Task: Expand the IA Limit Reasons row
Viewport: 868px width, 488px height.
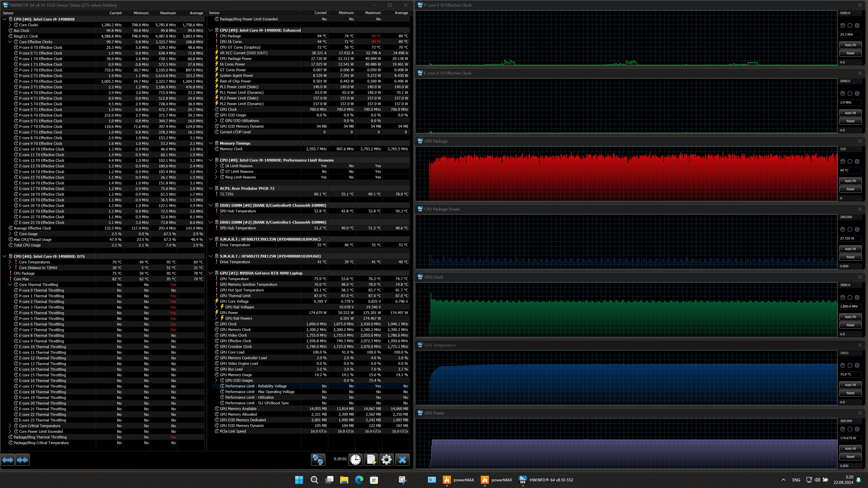Action: pos(216,166)
